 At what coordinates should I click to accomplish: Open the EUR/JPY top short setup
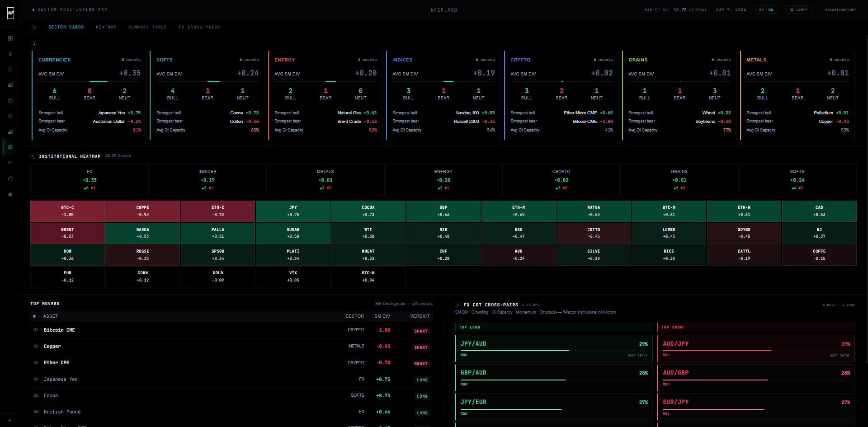(x=756, y=407)
